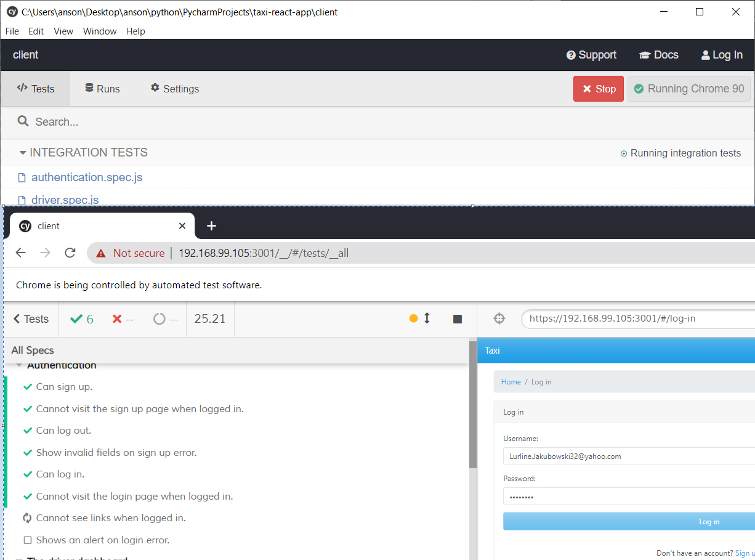Collapse the Authentication test group
The height and width of the screenshot is (560, 755).
pos(20,365)
